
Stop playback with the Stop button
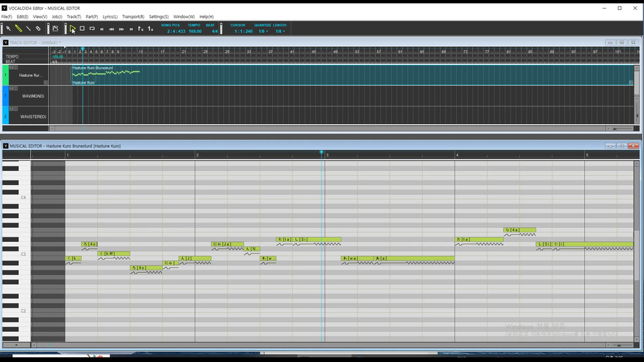[x=82, y=29]
